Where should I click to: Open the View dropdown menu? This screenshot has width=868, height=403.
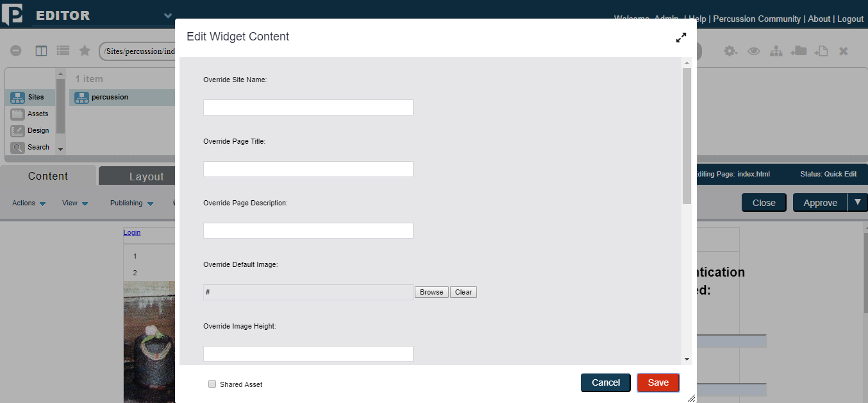tap(75, 203)
